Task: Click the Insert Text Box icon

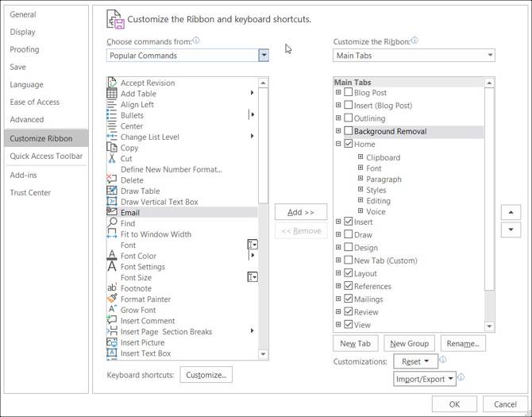Action: point(112,353)
